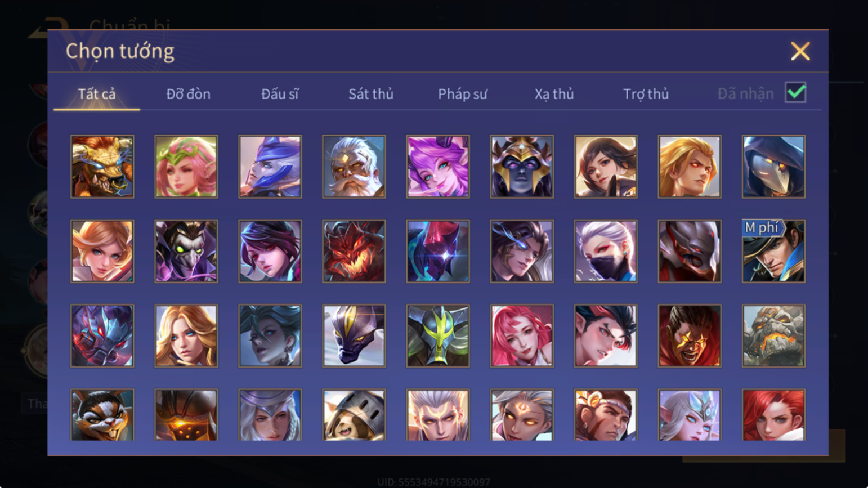Select the golden bull hero portrait
The image size is (868, 488).
click(x=102, y=167)
